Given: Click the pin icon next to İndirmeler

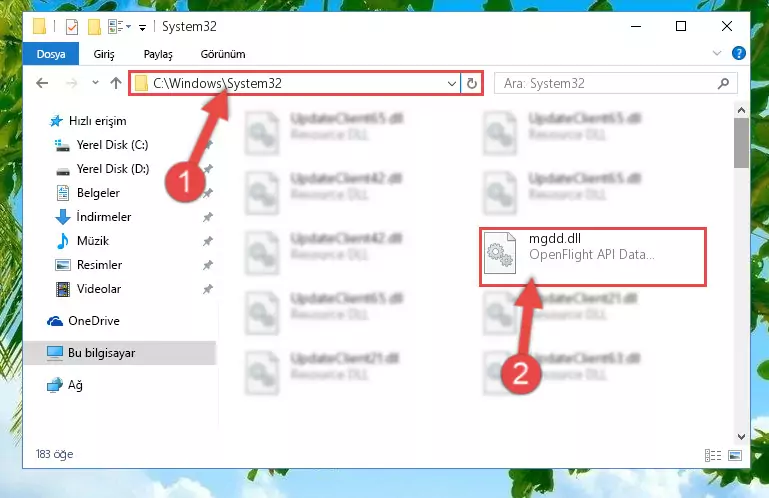Looking at the screenshot, I should coord(208,217).
